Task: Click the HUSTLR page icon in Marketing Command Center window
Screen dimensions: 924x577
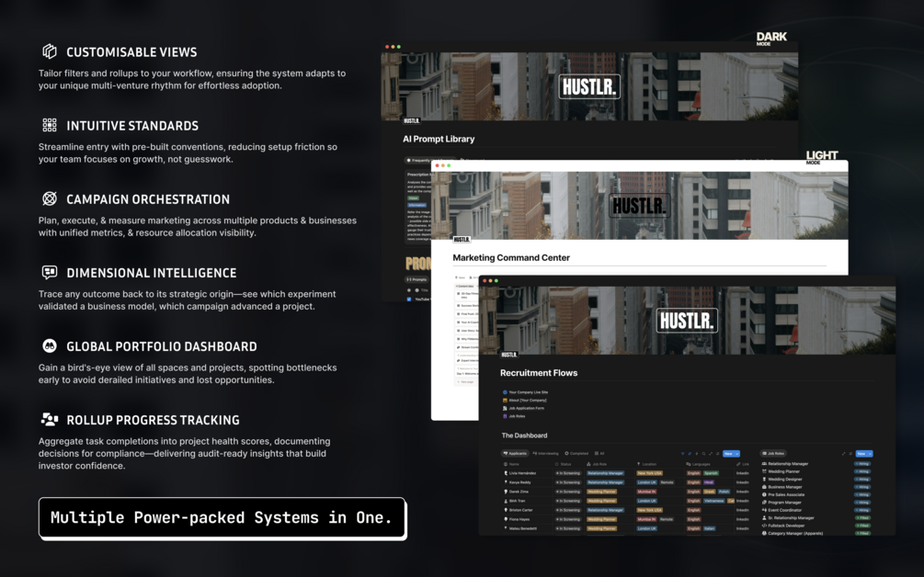Action: [462, 240]
